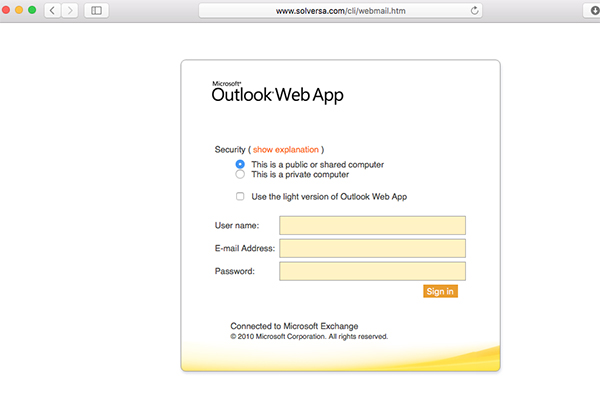Open the Safari downloads button
The height and width of the screenshot is (420, 600).
tap(594, 11)
